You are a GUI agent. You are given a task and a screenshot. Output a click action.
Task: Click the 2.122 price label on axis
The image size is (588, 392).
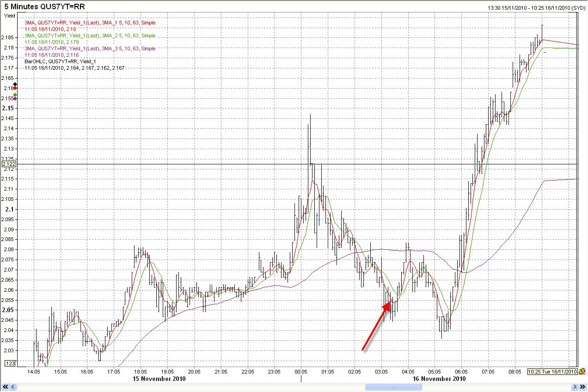point(9,164)
